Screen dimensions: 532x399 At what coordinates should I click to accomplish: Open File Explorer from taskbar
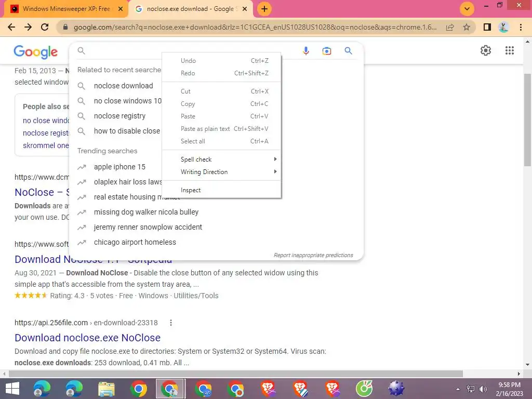[106, 389]
